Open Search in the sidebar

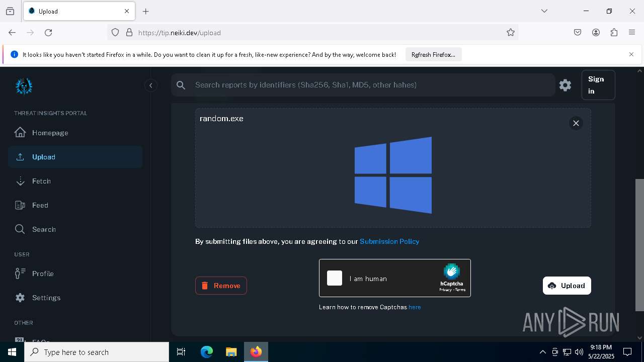coord(75,229)
